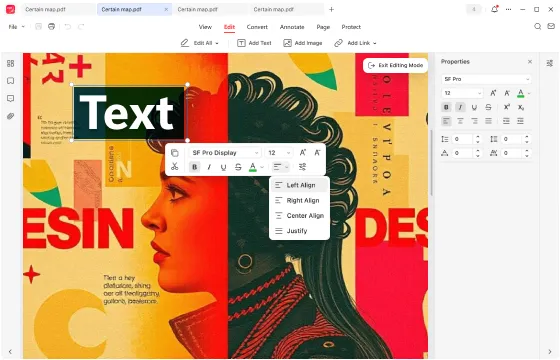
Task: Choose Center Align from alignment menu
Action: coord(299,216)
